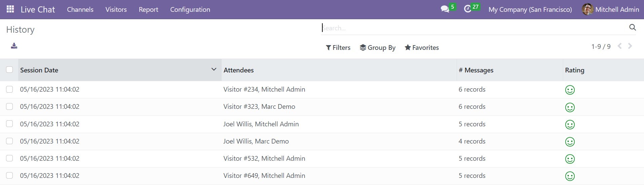This screenshot has height=188, width=644.
Task: Go to previous page arrow
Action: point(619,46)
